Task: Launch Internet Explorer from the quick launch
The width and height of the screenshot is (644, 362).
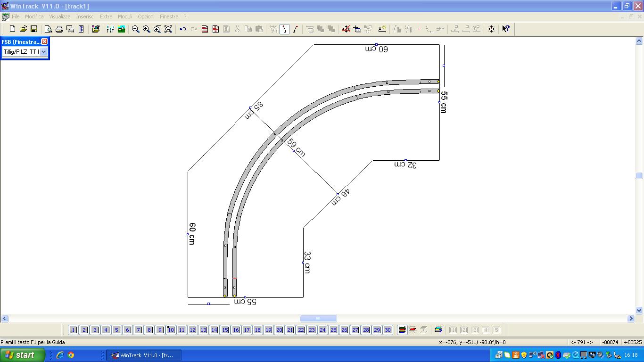Action: [60, 355]
